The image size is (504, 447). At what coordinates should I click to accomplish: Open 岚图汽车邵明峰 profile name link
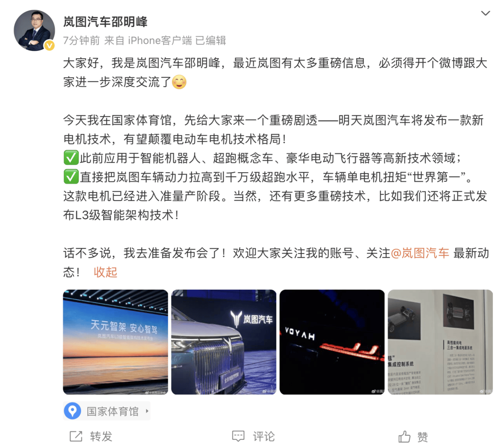(x=105, y=21)
